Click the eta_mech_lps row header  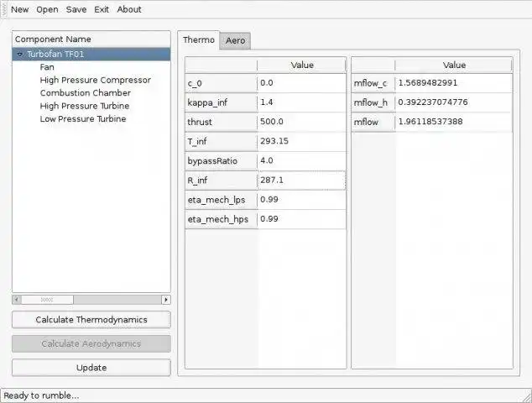(222, 200)
